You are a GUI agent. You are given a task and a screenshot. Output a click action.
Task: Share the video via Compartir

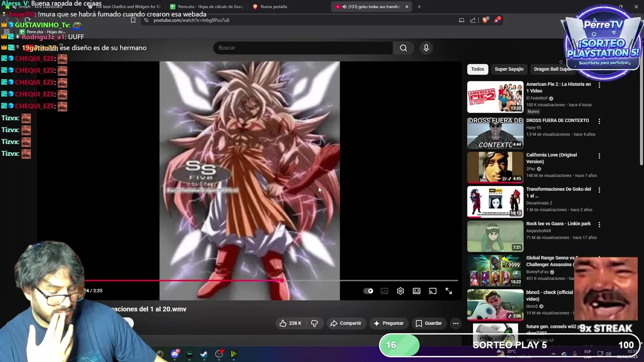346,323
